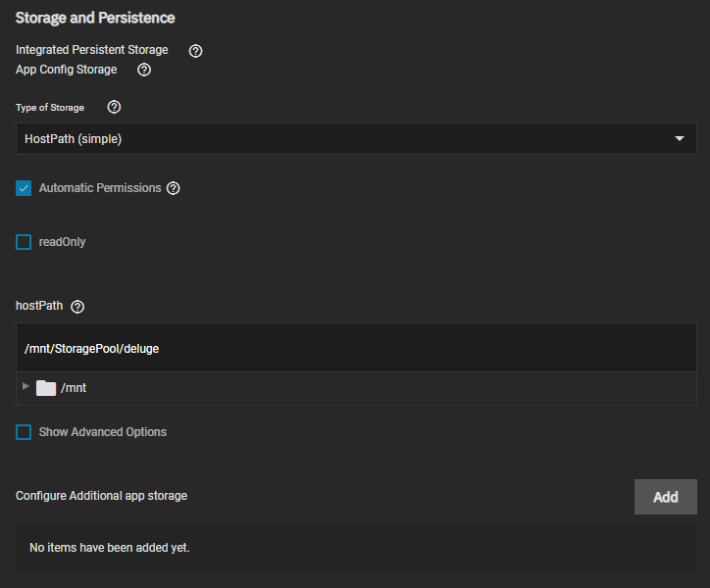Click the dropdown arrow in storage type field
Screen dimensions: 710x588
[680, 139]
